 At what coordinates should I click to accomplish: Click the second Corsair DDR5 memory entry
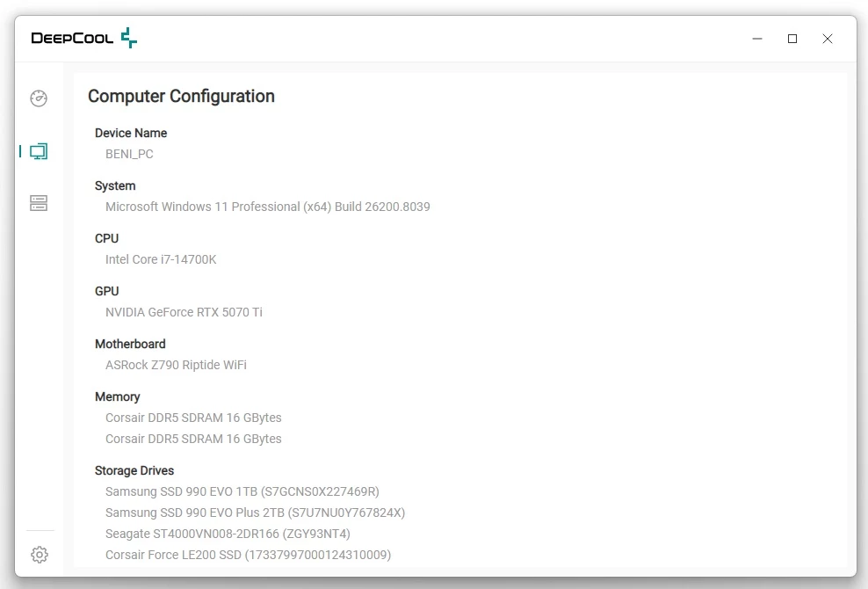(193, 439)
